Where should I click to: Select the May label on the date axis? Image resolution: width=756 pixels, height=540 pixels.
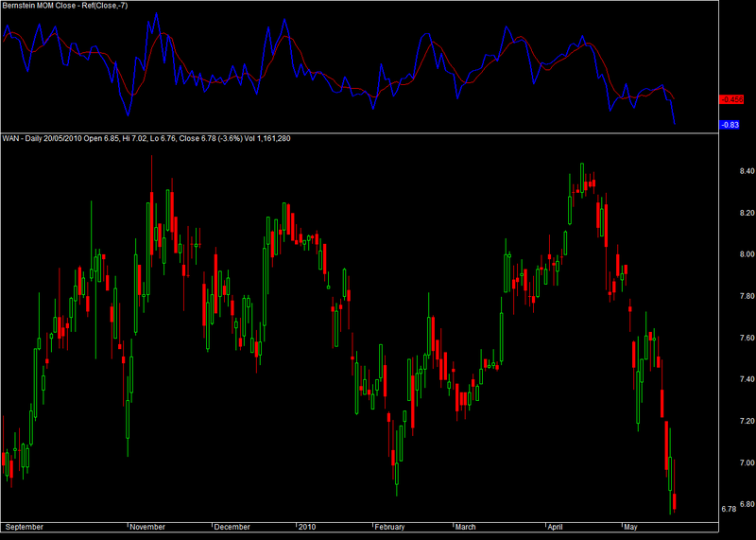[x=630, y=527]
